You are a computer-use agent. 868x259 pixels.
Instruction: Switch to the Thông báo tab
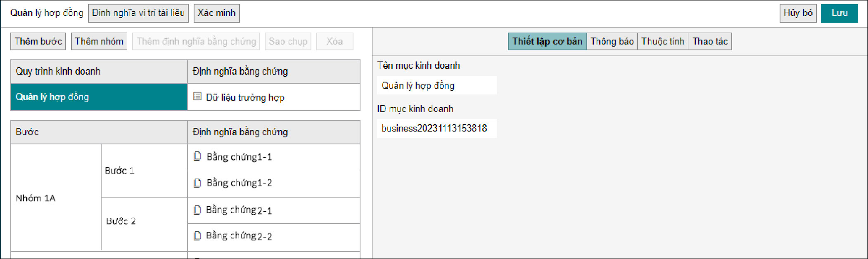(612, 41)
